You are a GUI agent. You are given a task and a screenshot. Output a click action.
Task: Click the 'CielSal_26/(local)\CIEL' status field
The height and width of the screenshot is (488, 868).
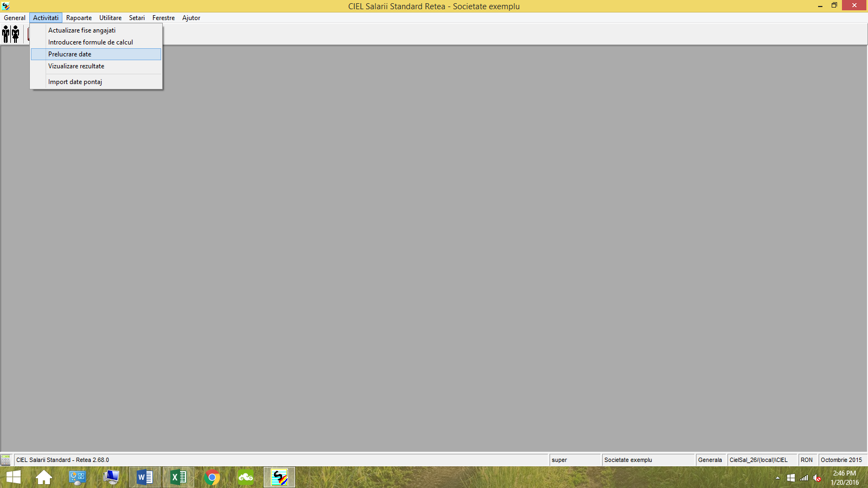coord(761,460)
